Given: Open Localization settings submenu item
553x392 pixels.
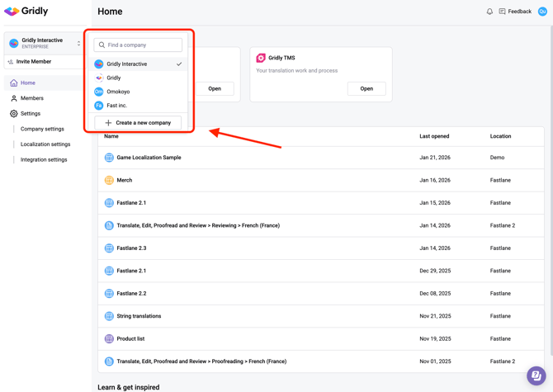Looking at the screenshot, I should pyautogui.click(x=45, y=144).
